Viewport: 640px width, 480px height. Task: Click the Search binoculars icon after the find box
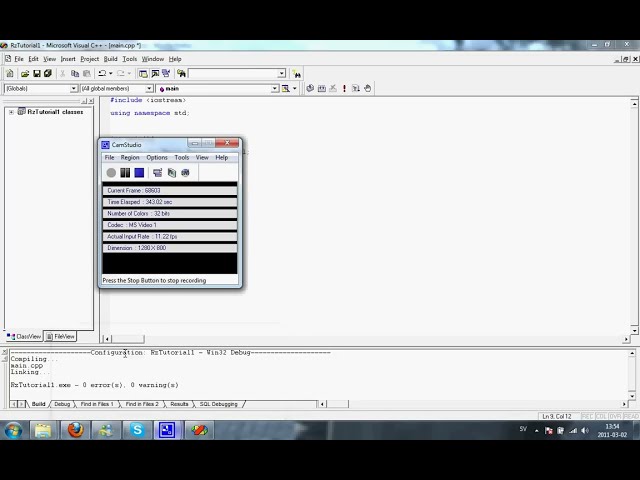(x=297, y=74)
